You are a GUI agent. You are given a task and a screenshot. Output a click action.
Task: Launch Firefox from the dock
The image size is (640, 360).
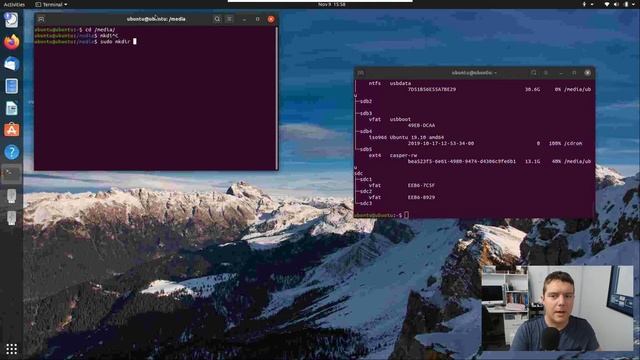(11, 42)
